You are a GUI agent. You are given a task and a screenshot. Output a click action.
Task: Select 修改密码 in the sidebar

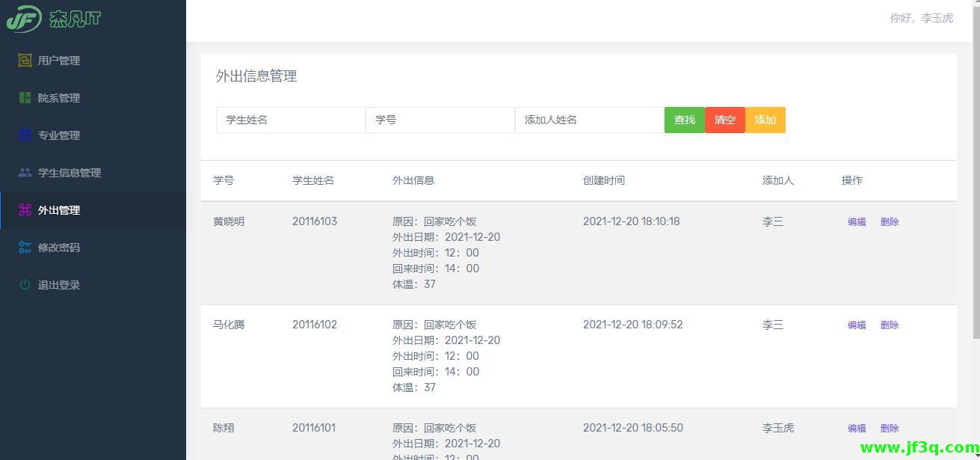[x=59, y=248]
